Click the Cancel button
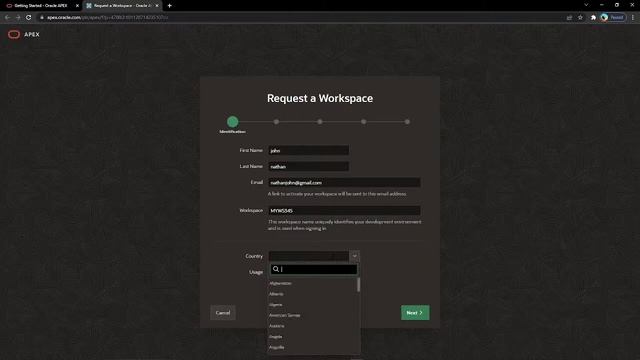Image resolution: width=640 pixels, height=360 pixels. [223, 313]
